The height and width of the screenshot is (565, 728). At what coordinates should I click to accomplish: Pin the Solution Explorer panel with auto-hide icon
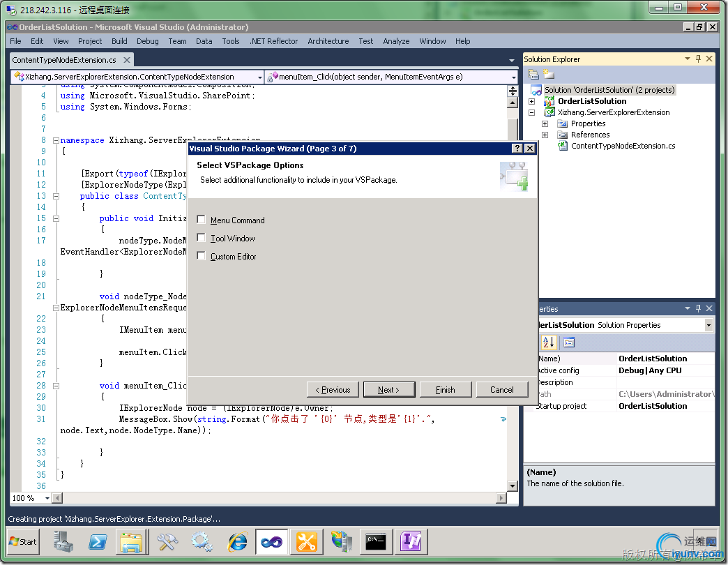coord(699,59)
